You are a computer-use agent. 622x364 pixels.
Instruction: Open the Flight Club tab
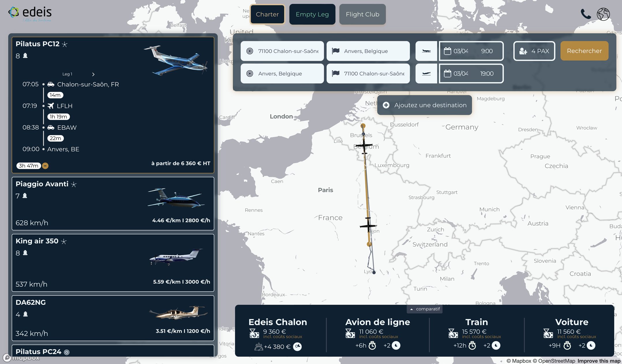(x=362, y=14)
